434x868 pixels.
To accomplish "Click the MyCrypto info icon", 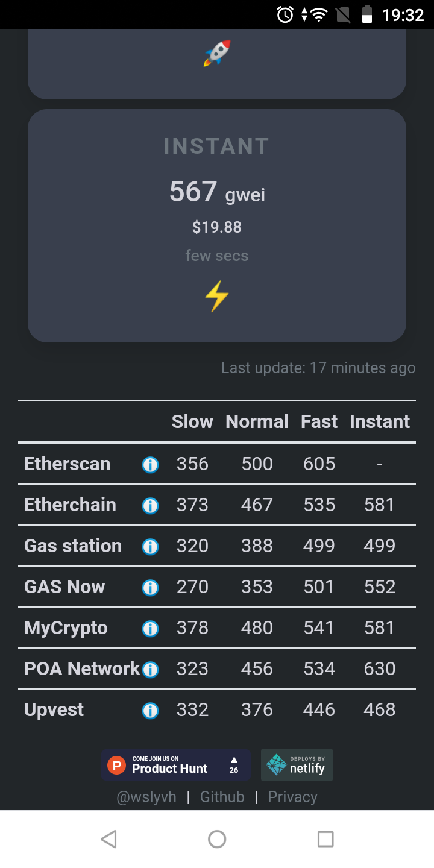I will click(150, 629).
